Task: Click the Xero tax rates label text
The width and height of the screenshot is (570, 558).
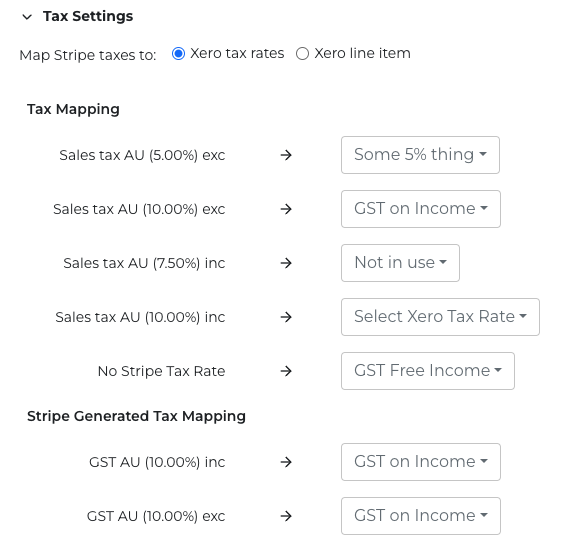Action: (x=237, y=53)
